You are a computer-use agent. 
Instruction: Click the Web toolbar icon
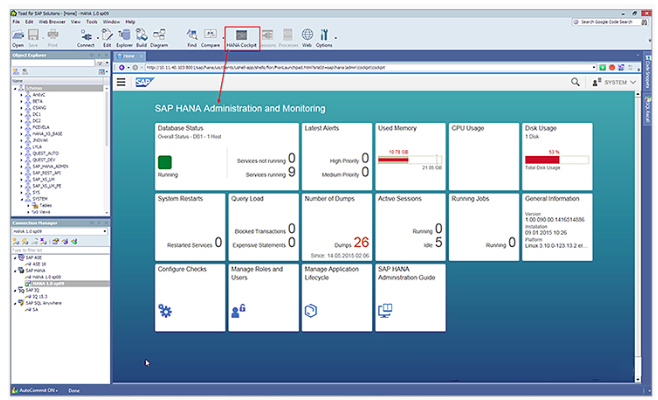click(x=307, y=35)
